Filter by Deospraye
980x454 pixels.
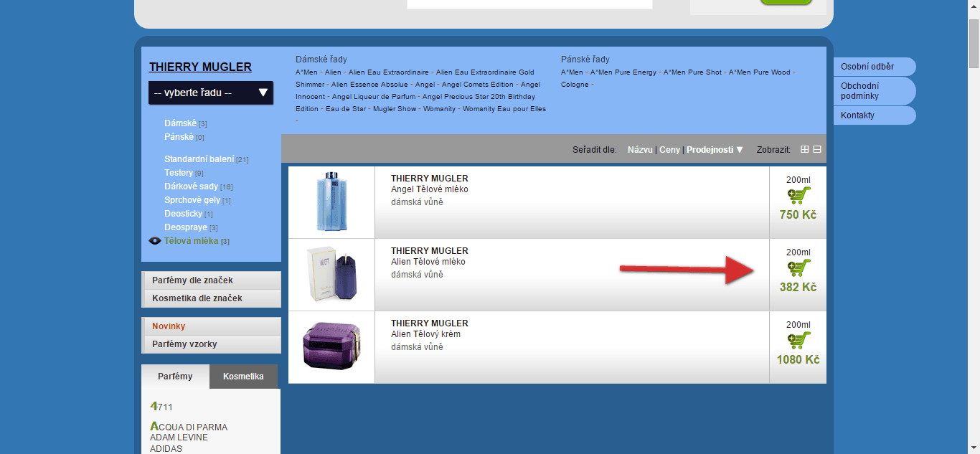186,227
